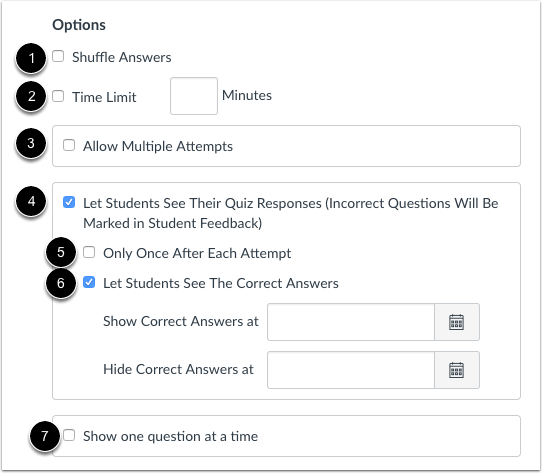Viewport: 542px width, 473px height.
Task: Open calendar picker for Show Correct Answers
Action: tap(457, 322)
